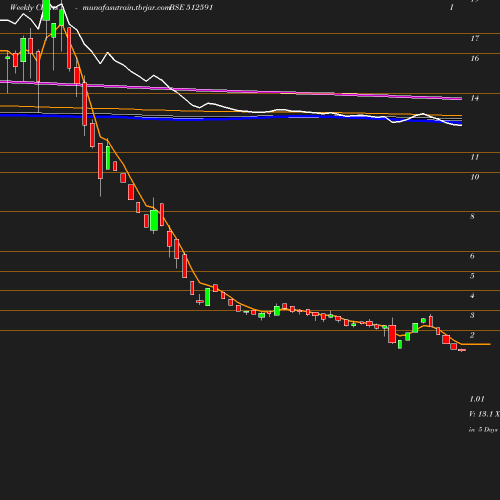Select the price axis label "4"
The image size is (500, 500).
[472, 295]
